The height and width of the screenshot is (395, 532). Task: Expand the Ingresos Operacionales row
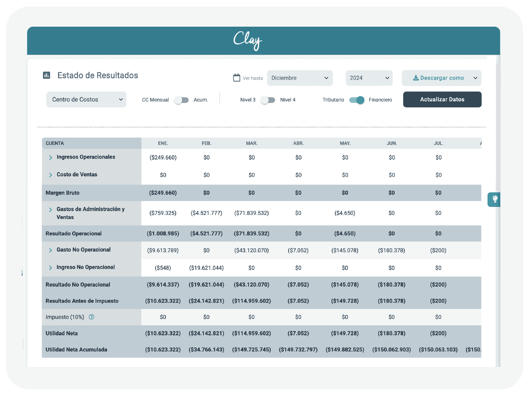(51, 158)
